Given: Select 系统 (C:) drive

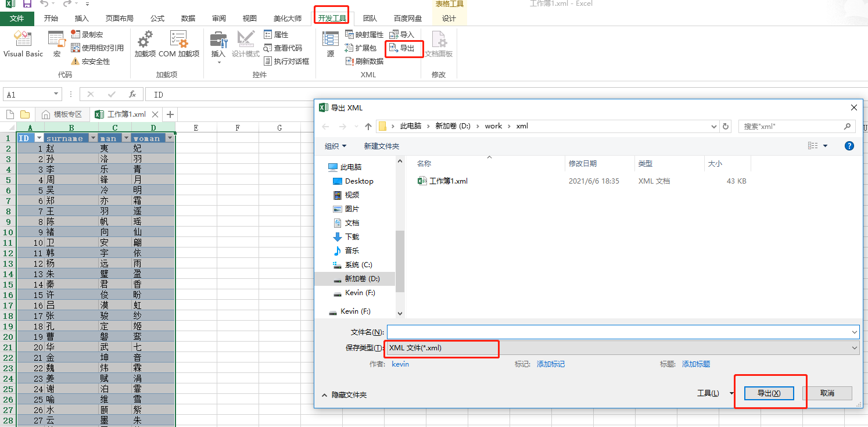Looking at the screenshot, I should coord(353,264).
